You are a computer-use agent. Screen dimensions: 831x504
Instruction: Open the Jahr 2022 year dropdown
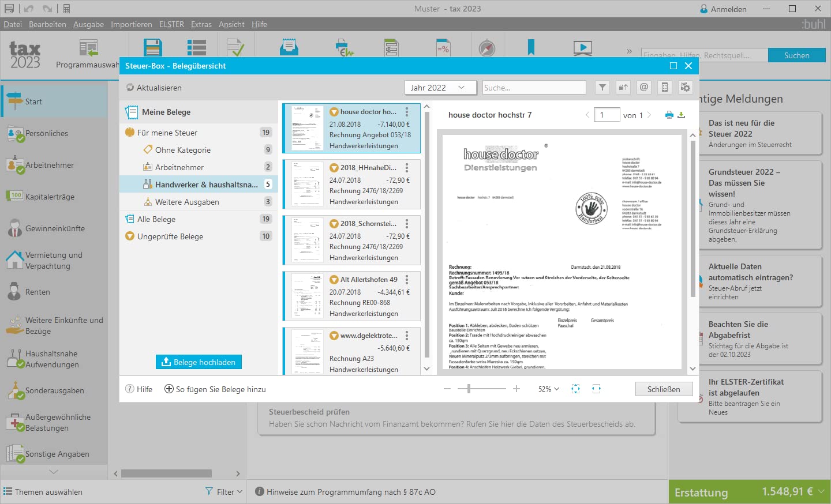pyautogui.click(x=441, y=88)
